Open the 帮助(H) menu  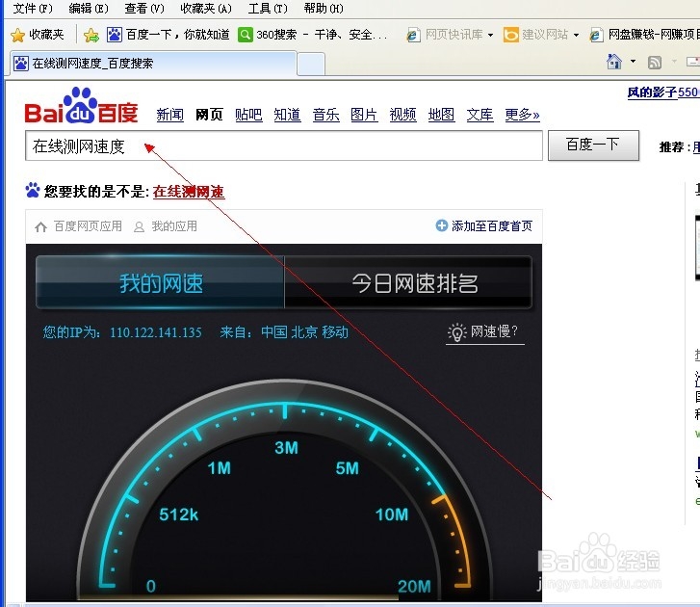pyautogui.click(x=324, y=8)
